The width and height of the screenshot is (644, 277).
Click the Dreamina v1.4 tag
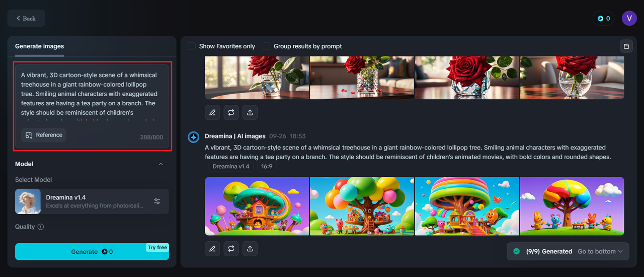(231, 167)
